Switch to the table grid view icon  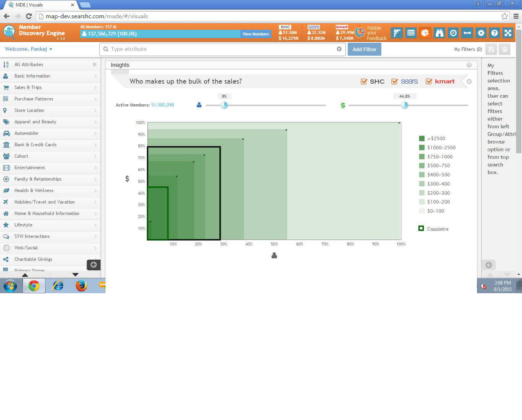[x=411, y=33]
